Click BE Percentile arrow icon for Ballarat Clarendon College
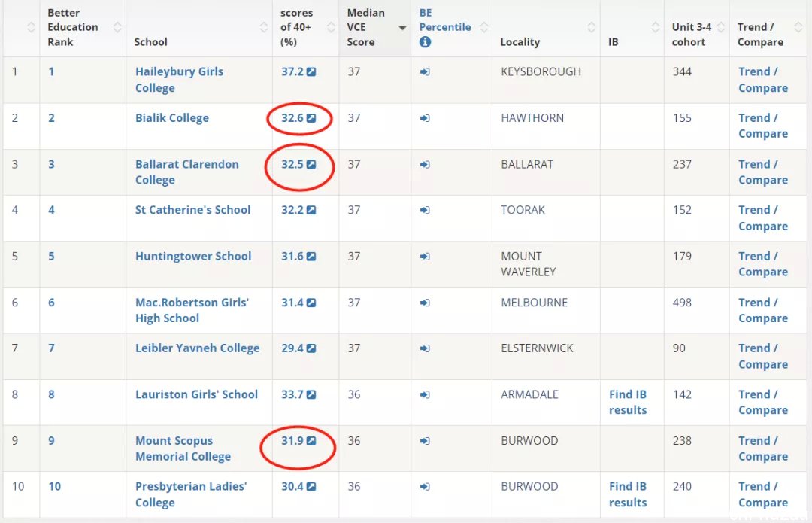Viewport: 812px width, 523px height. [x=425, y=164]
